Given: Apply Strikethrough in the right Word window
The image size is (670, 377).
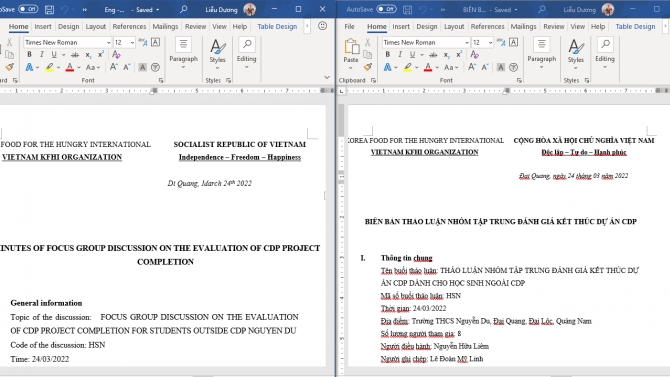Looking at the screenshot, I should click(x=433, y=55).
